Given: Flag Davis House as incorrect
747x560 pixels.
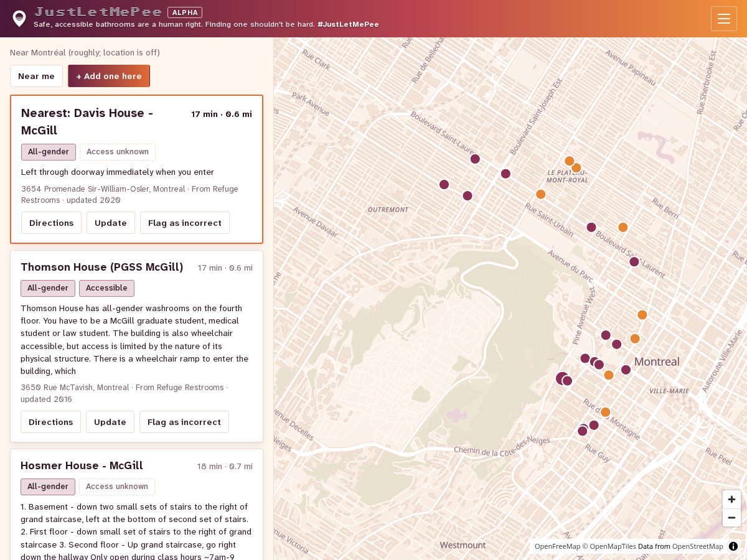Looking at the screenshot, I should pos(185,223).
